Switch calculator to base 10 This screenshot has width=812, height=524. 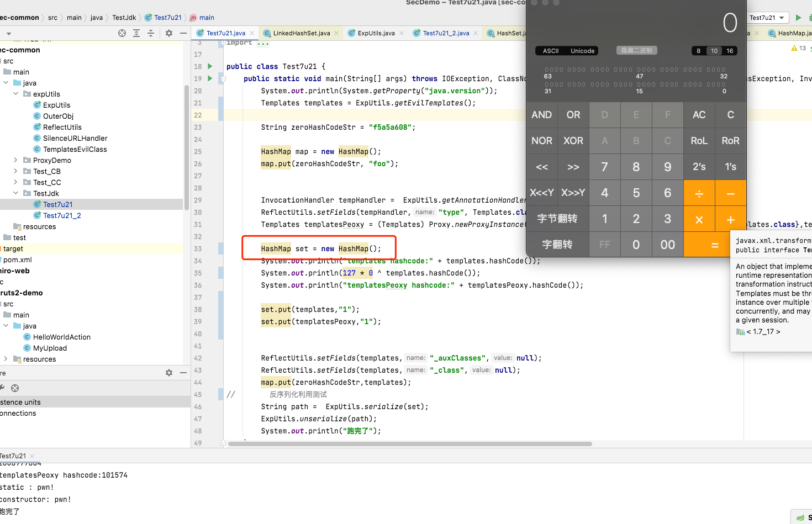coord(714,51)
